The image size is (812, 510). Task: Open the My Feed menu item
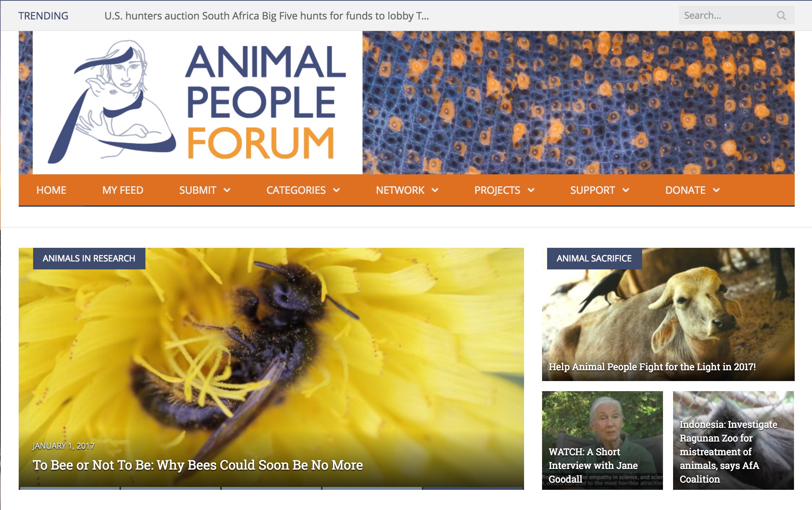click(x=123, y=190)
